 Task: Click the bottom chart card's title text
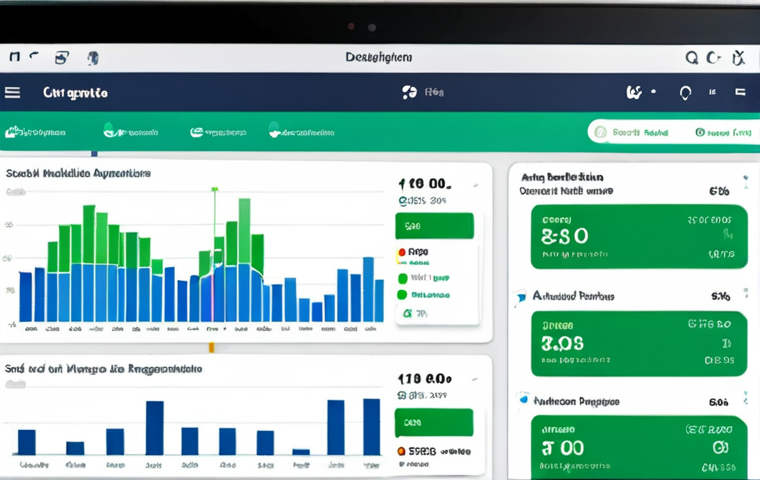103,369
